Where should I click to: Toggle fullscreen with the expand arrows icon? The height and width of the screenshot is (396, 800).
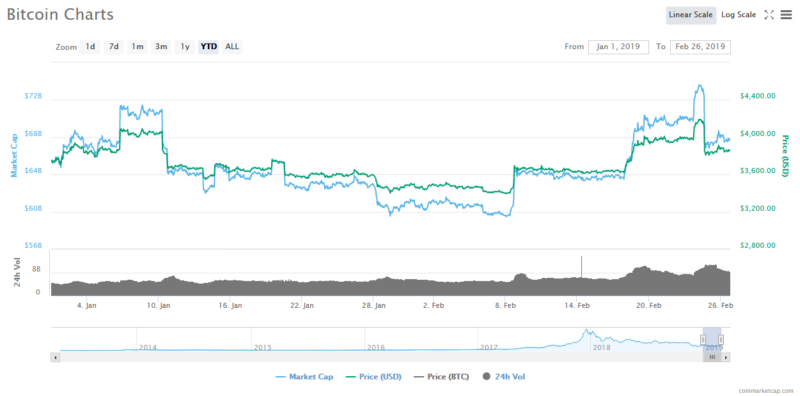coord(769,15)
